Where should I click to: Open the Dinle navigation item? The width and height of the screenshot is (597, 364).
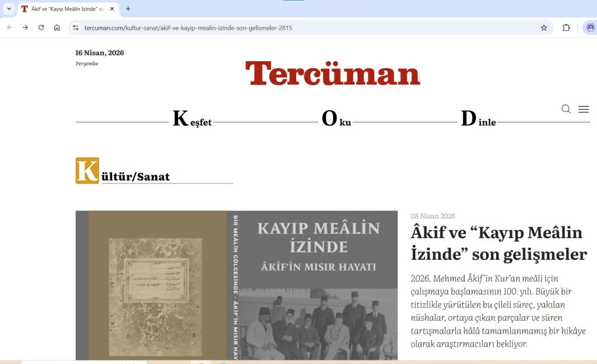(x=478, y=119)
